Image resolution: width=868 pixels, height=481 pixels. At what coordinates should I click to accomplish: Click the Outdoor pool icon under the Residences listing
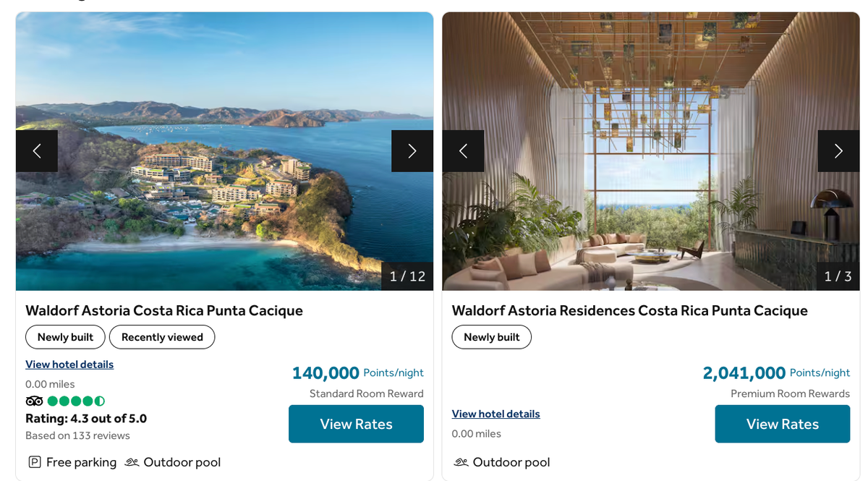coord(461,461)
